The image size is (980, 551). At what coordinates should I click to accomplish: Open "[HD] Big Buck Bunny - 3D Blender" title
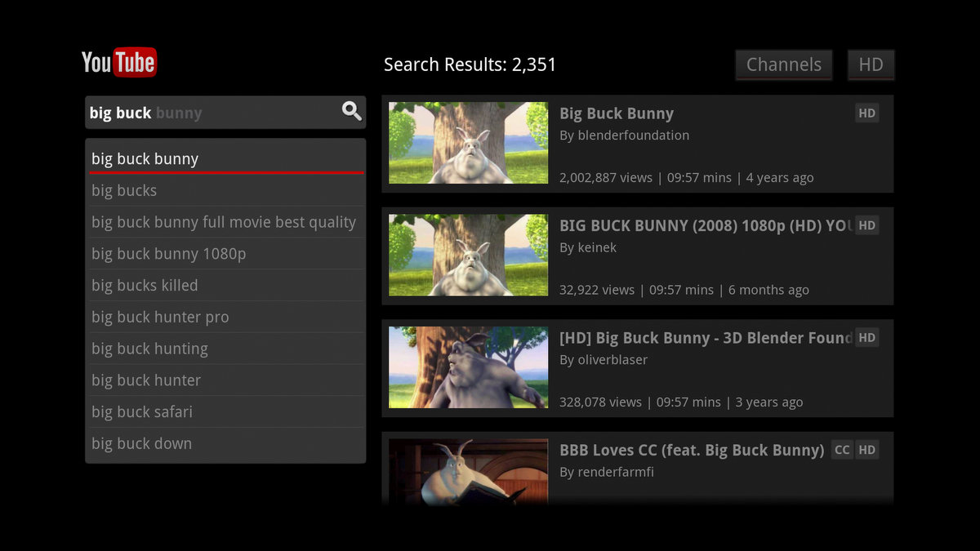(706, 338)
